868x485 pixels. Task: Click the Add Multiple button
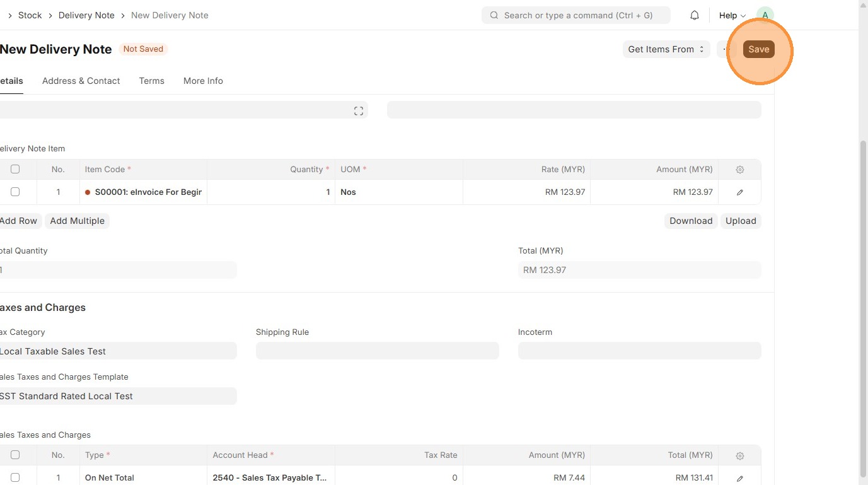[x=77, y=221]
